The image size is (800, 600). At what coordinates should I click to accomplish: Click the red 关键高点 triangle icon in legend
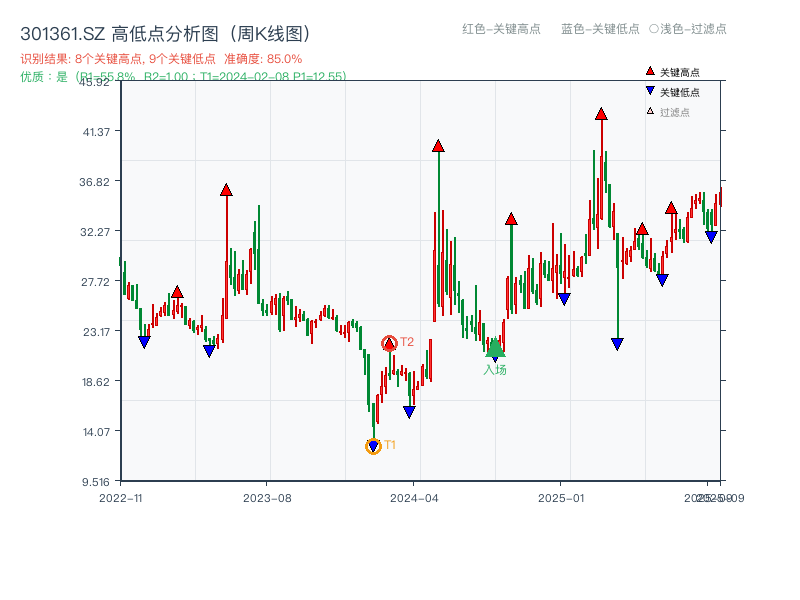click(x=648, y=70)
